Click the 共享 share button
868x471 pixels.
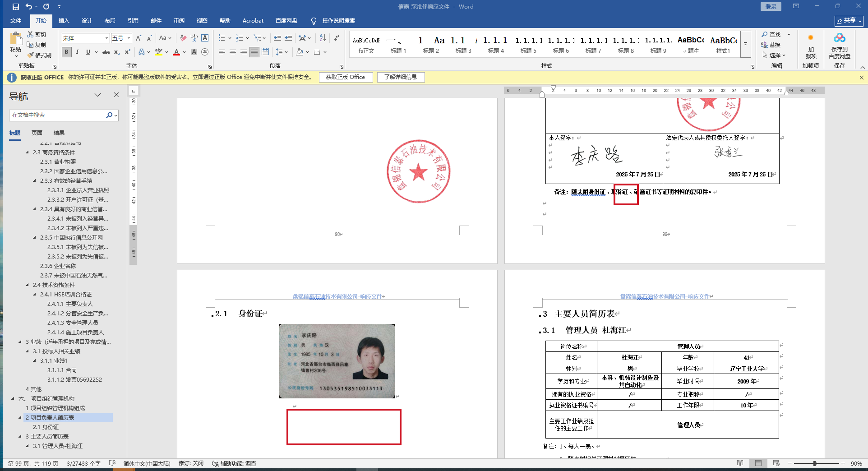pyautogui.click(x=849, y=21)
